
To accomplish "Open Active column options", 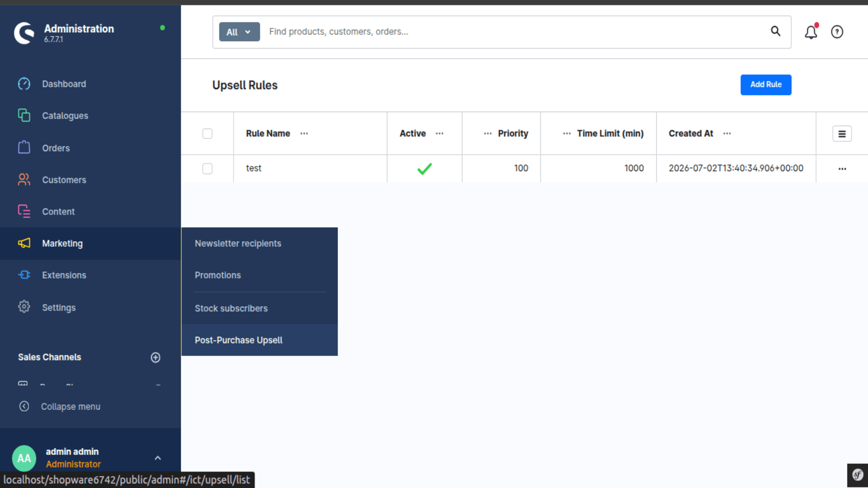I will click(x=439, y=133).
